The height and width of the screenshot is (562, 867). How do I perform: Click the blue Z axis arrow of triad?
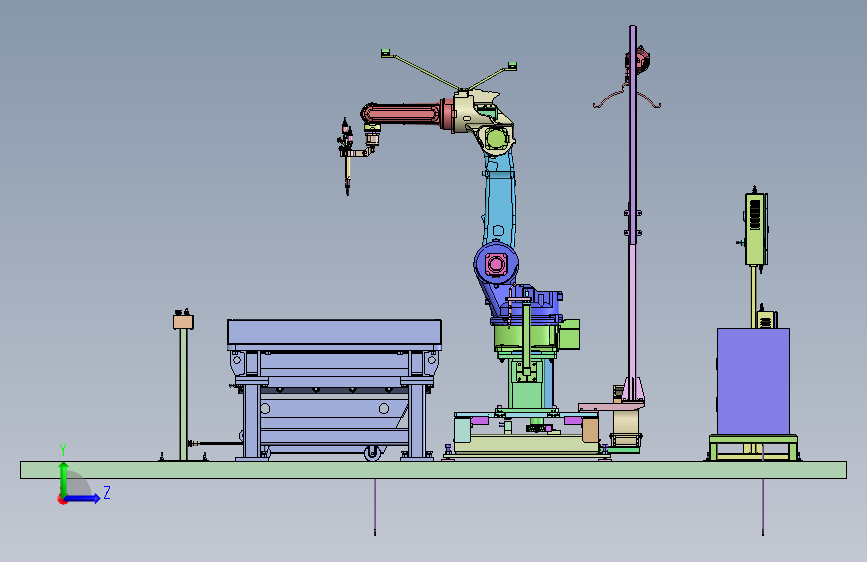pyautogui.click(x=83, y=498)
